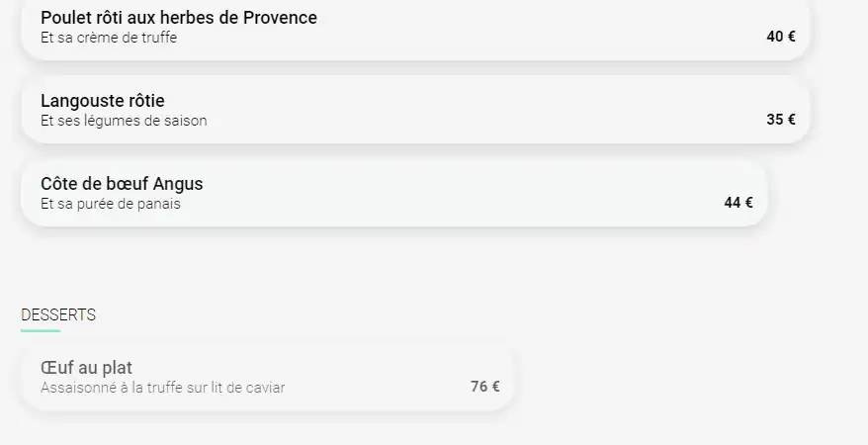868x445 pixels.
Task: Select 'Et ses légumes de saison' subtitle
Action: pos(124,121)
